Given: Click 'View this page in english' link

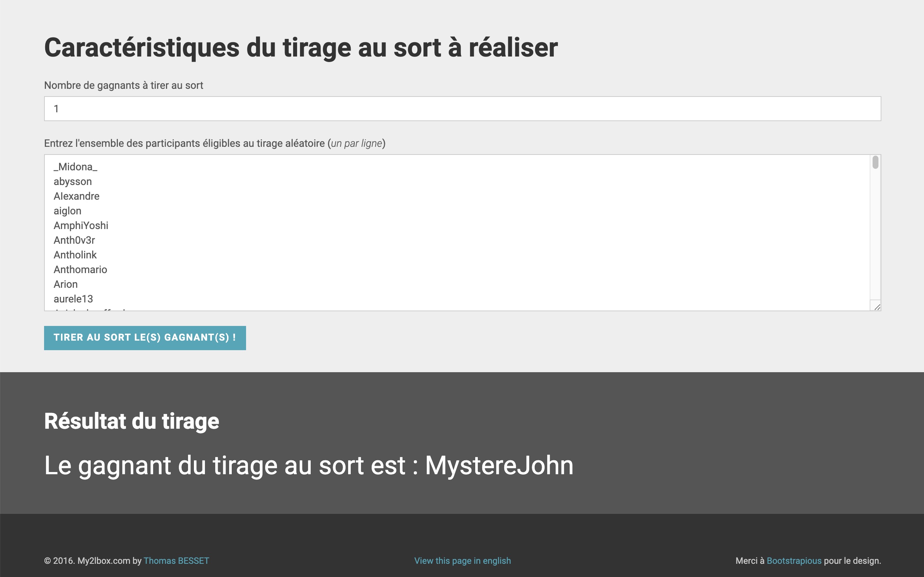Looking at the screenshot, I should (462, 560).
